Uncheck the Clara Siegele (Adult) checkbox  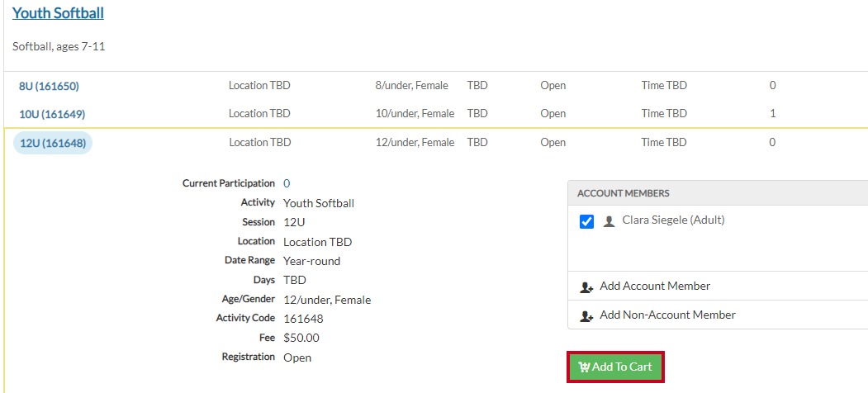(x=586, y=222)
